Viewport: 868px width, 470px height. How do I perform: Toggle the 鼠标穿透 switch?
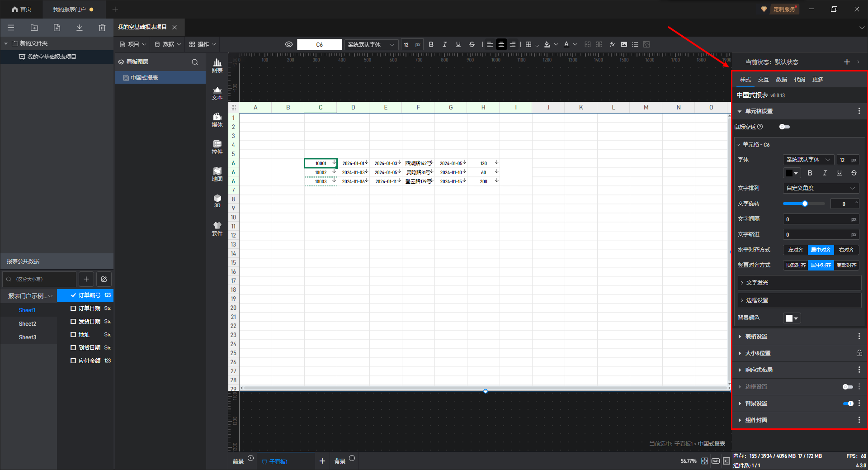coord(784,127)
